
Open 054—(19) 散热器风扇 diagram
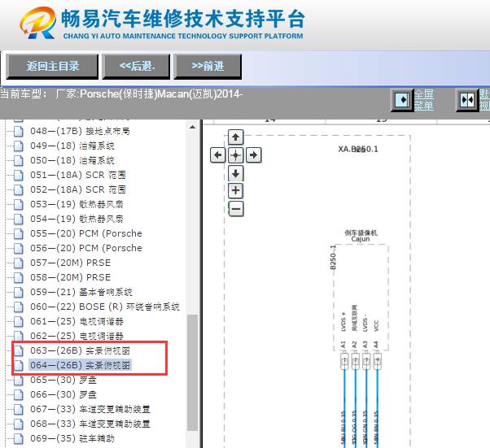click(x=77, y=219)
